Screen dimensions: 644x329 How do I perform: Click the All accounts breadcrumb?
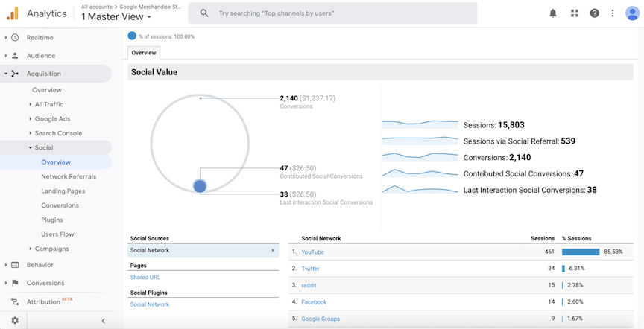coord(96,7)
